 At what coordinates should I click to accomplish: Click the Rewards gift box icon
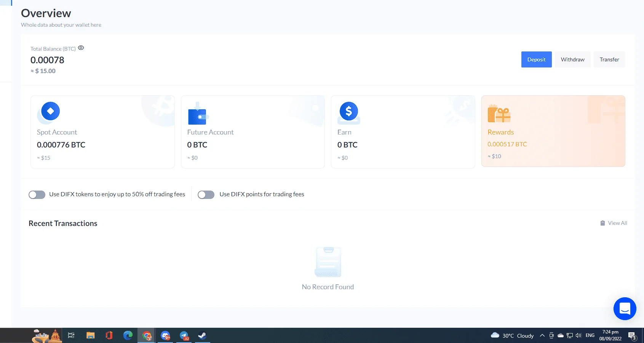point(499,114)
